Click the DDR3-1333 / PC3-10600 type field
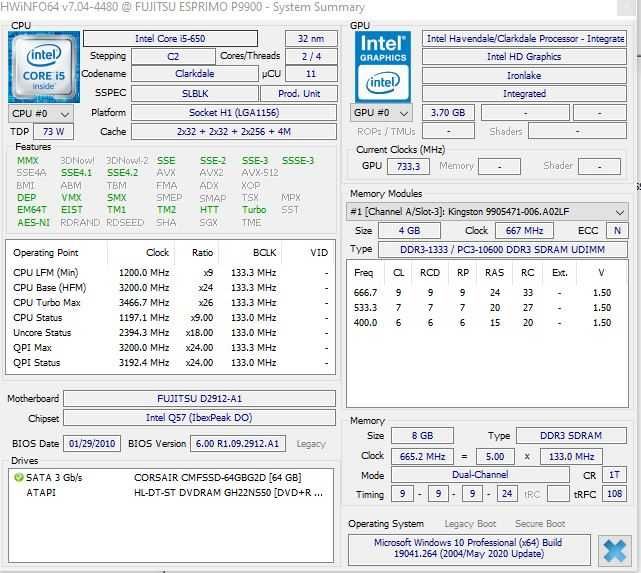 503,250
